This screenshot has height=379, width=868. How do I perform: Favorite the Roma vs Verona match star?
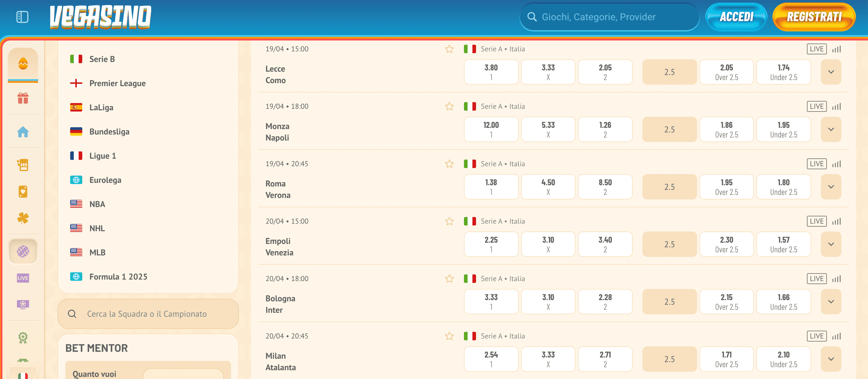(x=449, y=164)
